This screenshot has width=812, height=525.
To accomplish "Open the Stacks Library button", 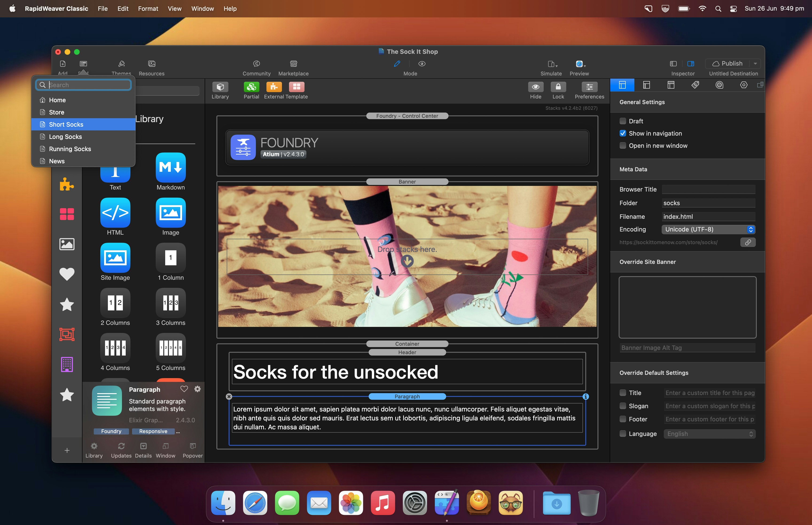I will (x=220, y=87).
